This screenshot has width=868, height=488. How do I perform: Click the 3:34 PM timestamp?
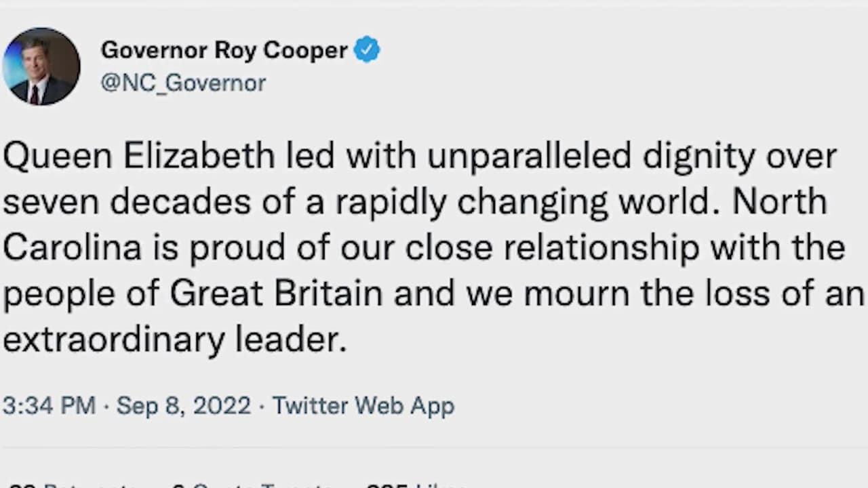[x=49, y=405]
